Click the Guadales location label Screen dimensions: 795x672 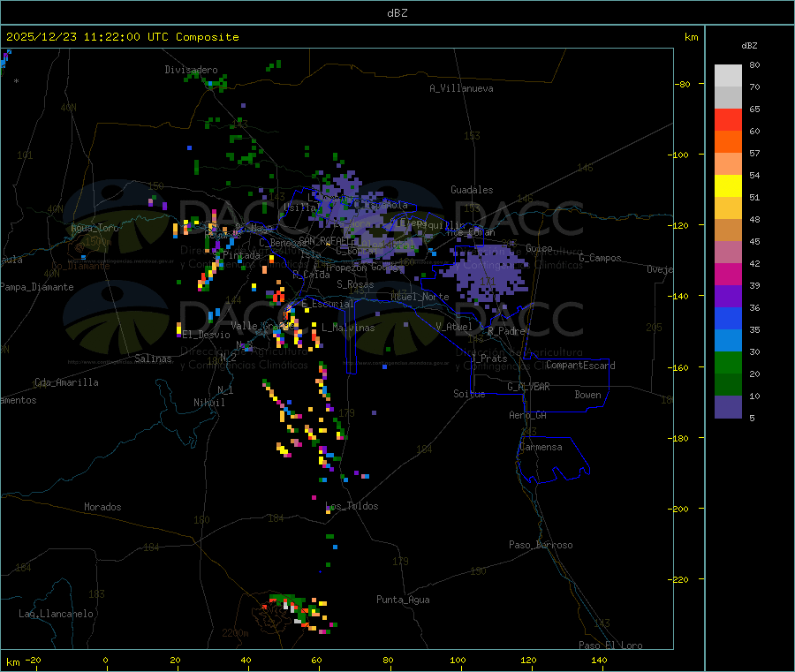[x=472, y=190]
